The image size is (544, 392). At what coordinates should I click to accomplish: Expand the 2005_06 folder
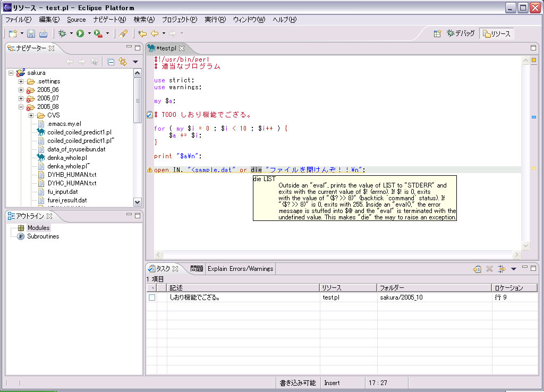coord(21,89)
